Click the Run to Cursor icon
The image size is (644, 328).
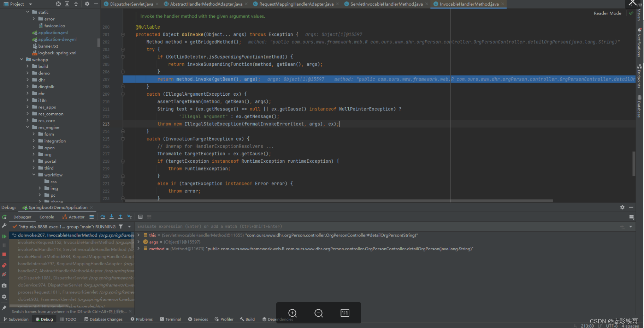[x=129, y=217]
